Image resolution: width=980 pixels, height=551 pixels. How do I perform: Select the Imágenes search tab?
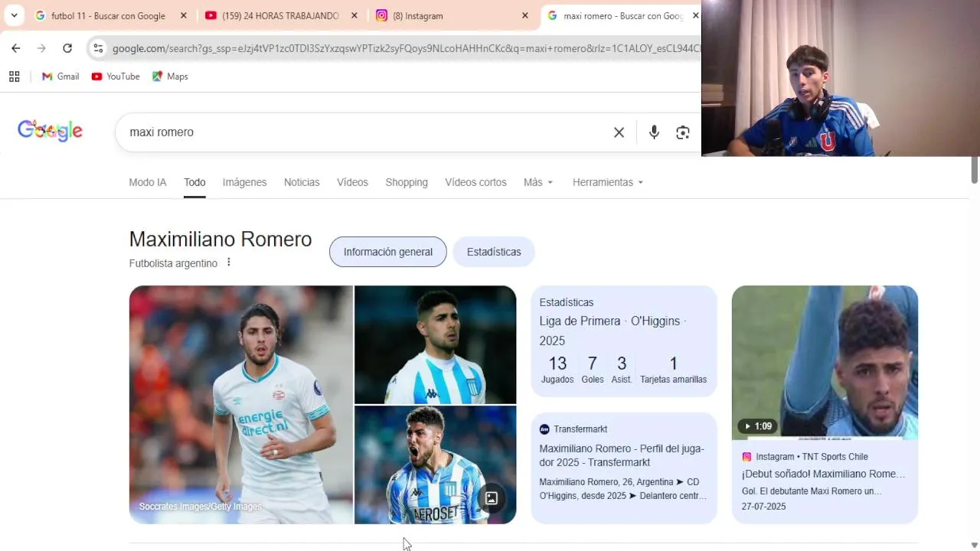[244, 182]
